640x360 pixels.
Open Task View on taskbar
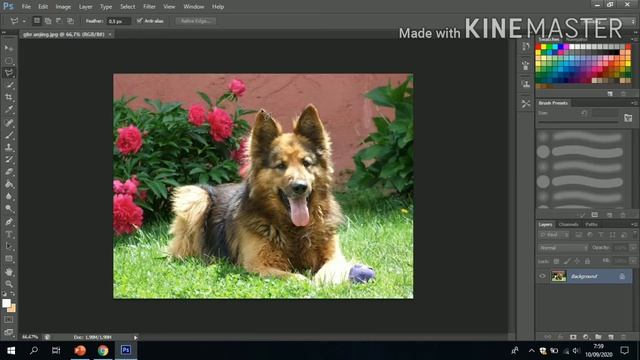click(x=56, y=351)
